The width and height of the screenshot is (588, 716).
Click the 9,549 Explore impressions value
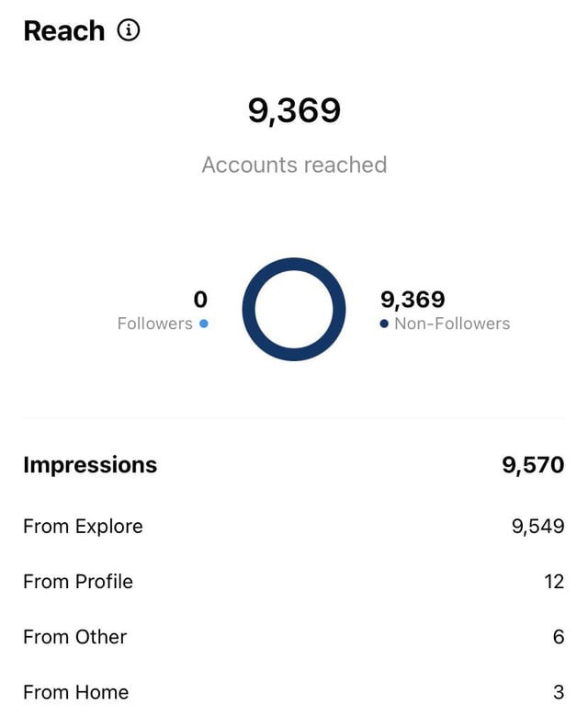tap(537, 527)
